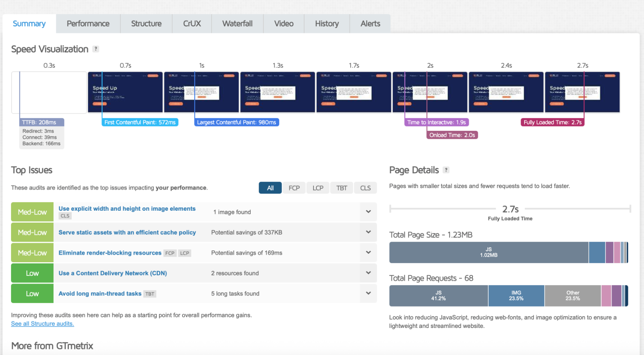Image resolution: width=644 pixels, height=355 pixels.
Task: Click the 0.3s blank frame thumbnail
Action: pyautogui.click(x=49, y=92)
